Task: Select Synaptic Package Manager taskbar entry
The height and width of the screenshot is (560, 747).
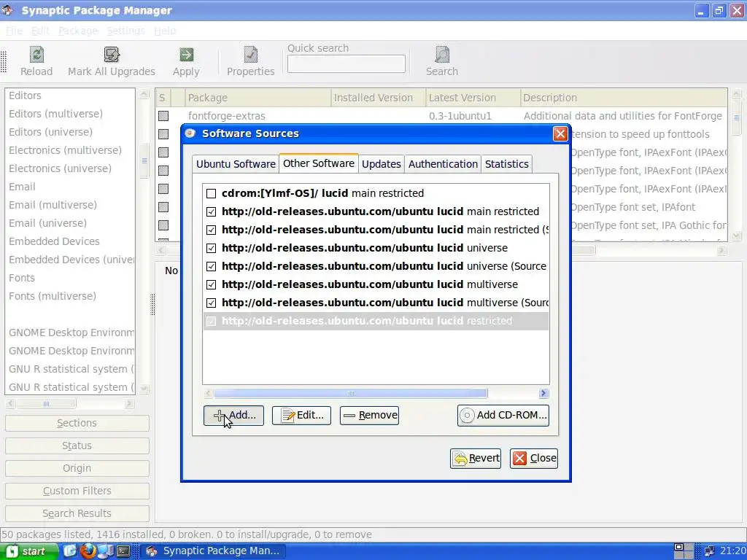Action: click(214, 551)
